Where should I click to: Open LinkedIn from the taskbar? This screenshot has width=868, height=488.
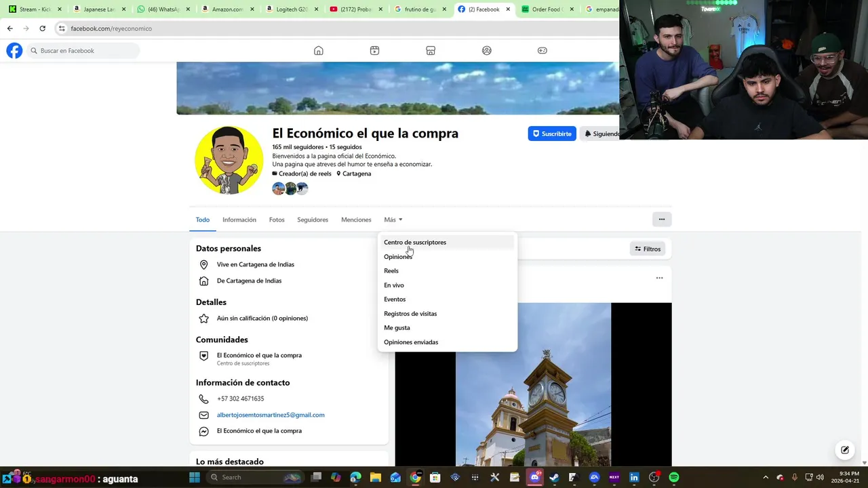[634, 477]
